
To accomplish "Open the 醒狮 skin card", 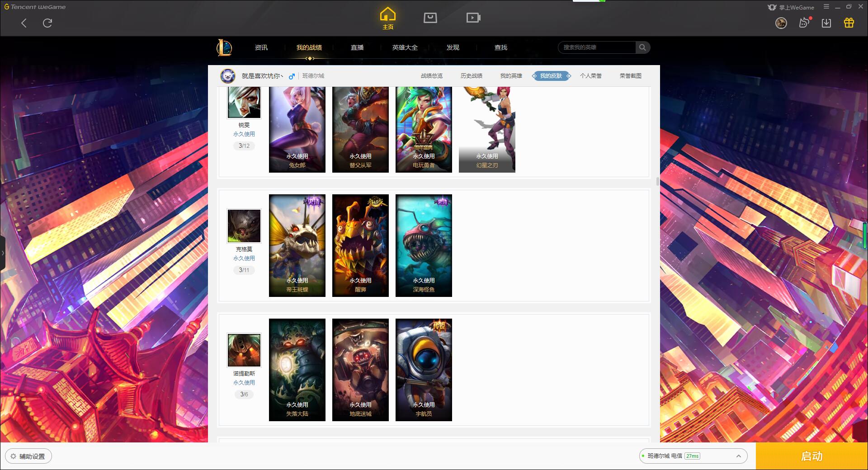I will (x=360, y=245).
